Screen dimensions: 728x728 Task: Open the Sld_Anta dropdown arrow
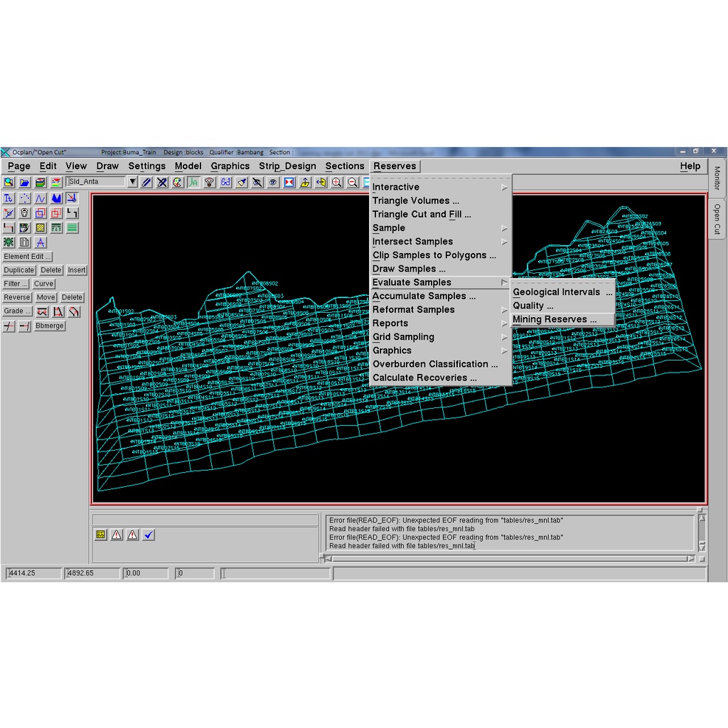click(132, 182)
